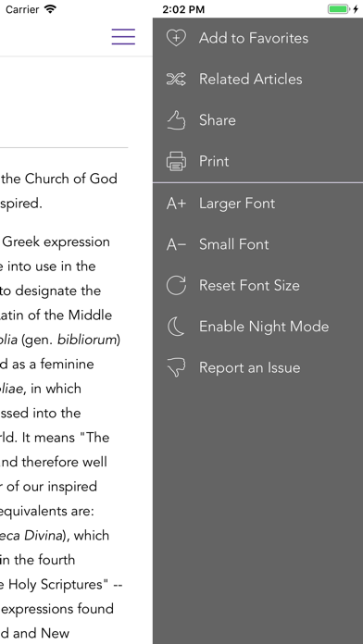Open Report an Issue
Image resolution: width=363 pixels, height=644 pixels.
pyautogui.click(x=257, y=367)
